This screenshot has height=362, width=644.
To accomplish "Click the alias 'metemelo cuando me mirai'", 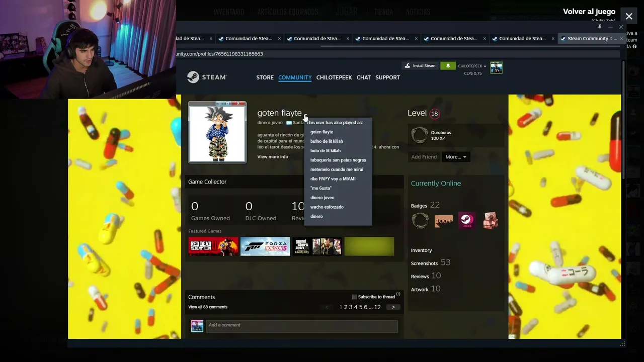I will [337, 169].
